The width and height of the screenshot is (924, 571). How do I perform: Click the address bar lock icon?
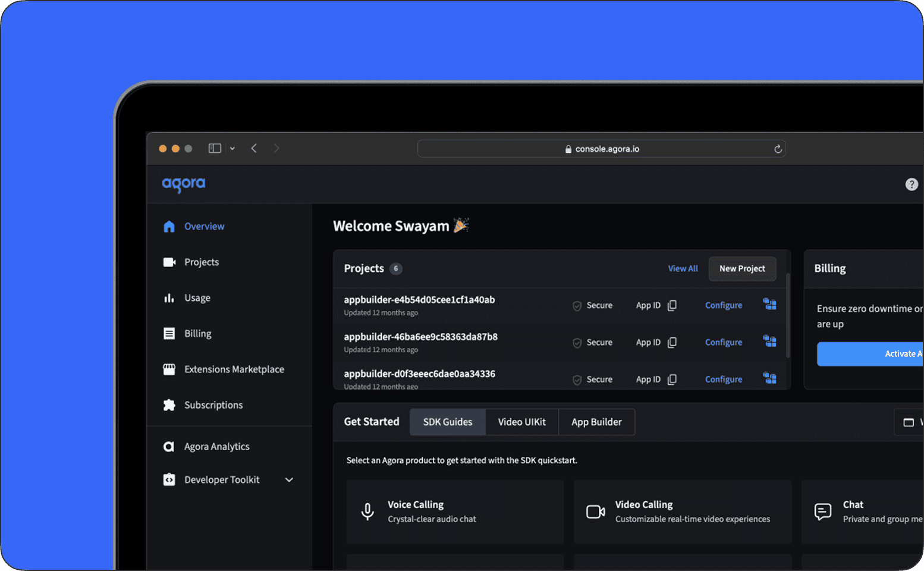[568, 149]
